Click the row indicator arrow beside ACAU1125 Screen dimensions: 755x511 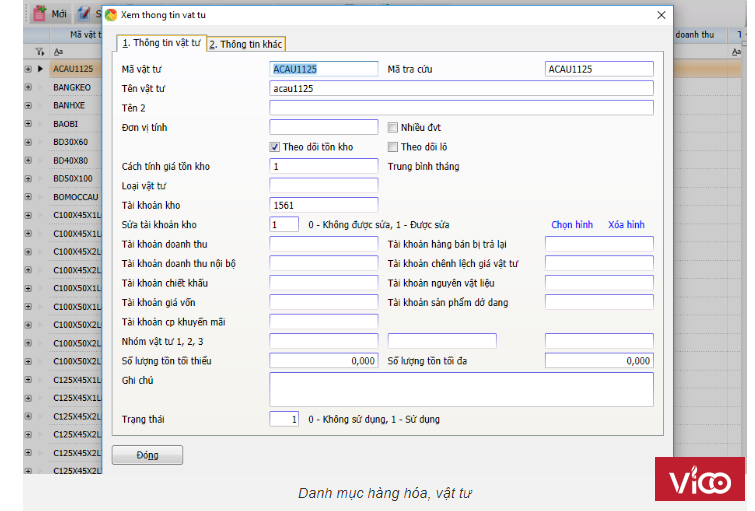[x=41, y=69]
